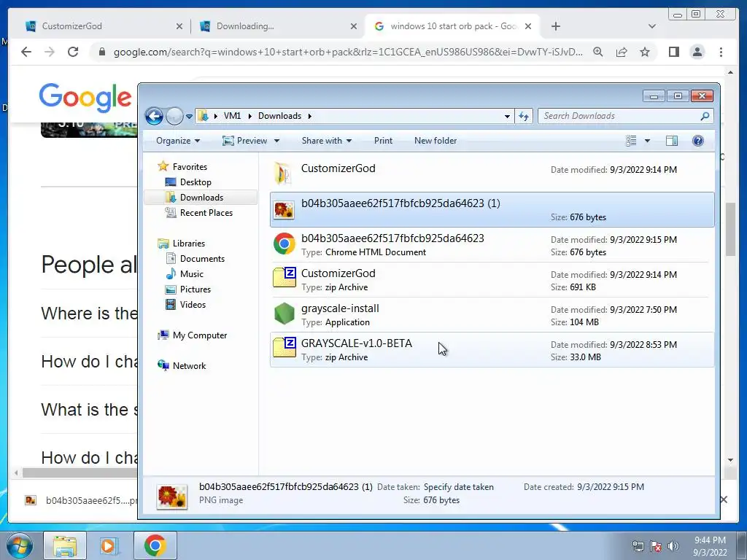Click the Chrome tab search chevron
Viewport: 747px width, 560px height.
[x=652, y=27]
